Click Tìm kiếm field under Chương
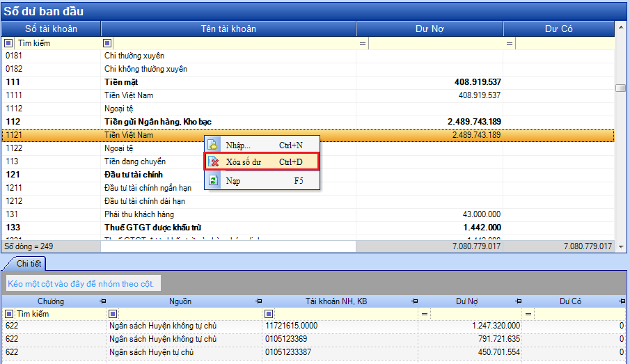 pyautogui.click(x=59, y=314)
